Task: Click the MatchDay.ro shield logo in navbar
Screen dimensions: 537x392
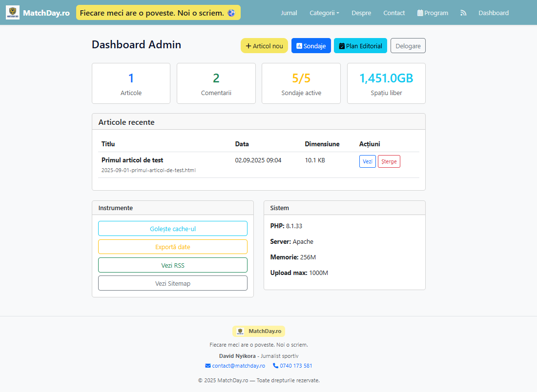Action: pos(13,13)
